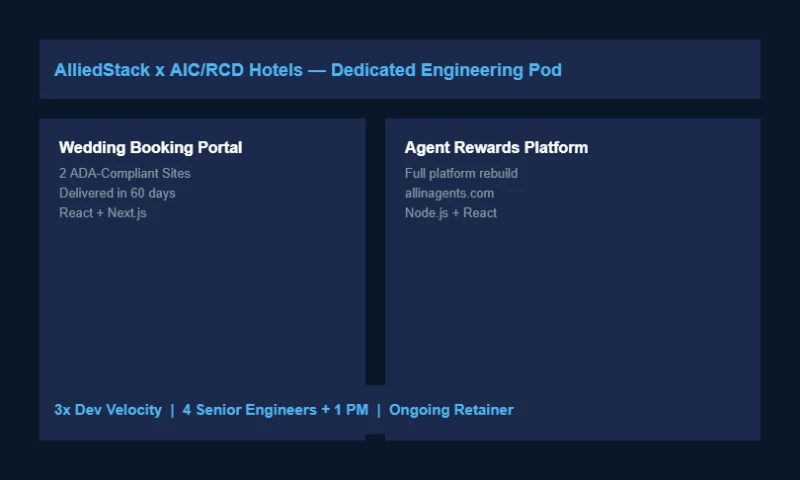Select the Agent Rewards Platform title

[x=496, y=147]
